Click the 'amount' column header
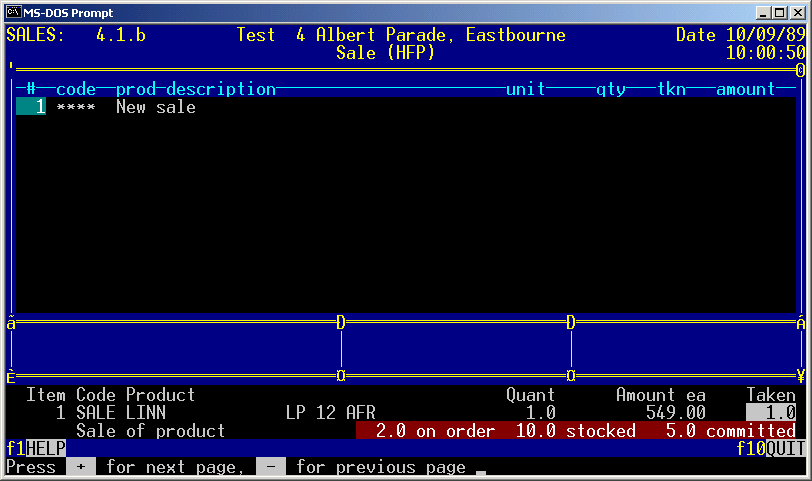 pyautogui.click(x=745, y=89)
